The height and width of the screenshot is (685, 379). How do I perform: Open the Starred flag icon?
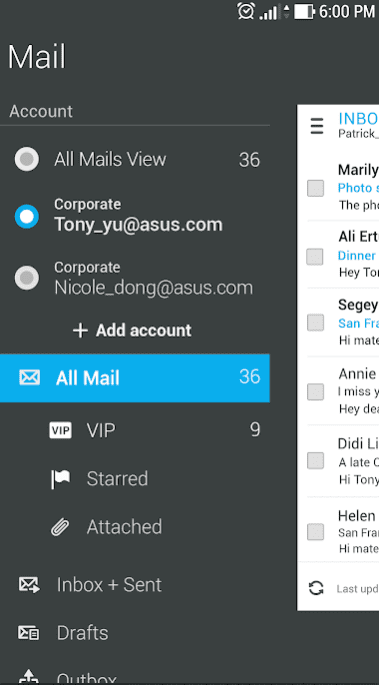coord(60,479)
